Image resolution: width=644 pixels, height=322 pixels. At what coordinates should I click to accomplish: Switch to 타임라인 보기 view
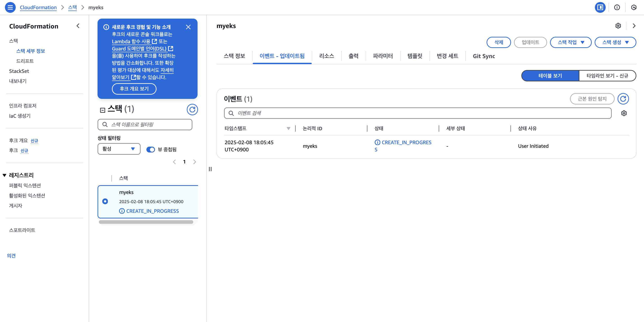tap(607, 76)
